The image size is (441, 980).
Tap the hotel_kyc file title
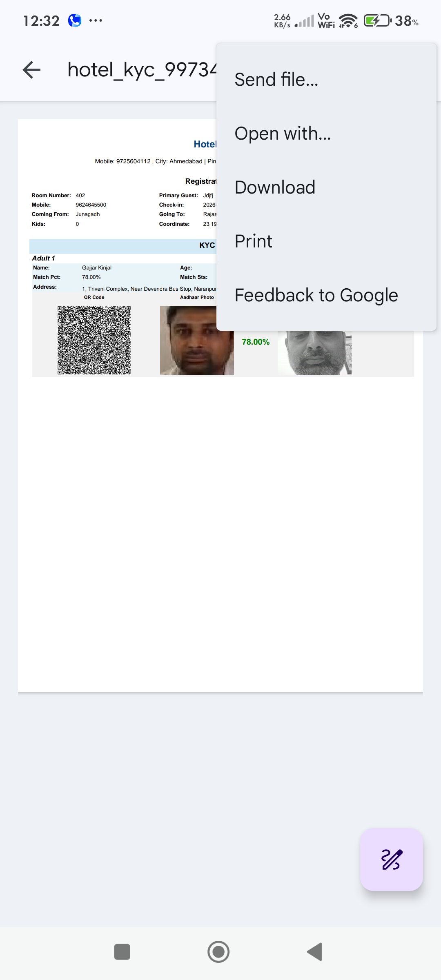click(x=142, y=70)
